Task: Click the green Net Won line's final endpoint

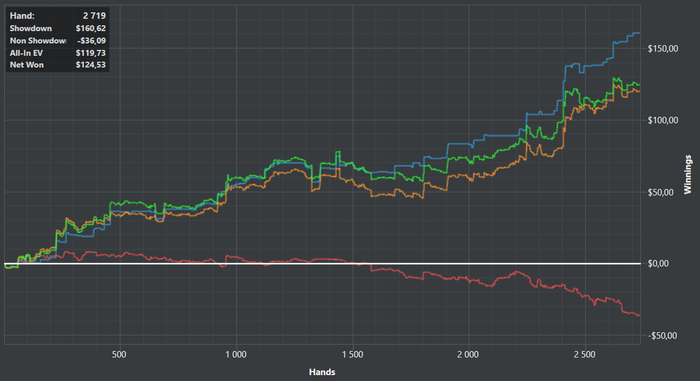Action: pos(639,84)
